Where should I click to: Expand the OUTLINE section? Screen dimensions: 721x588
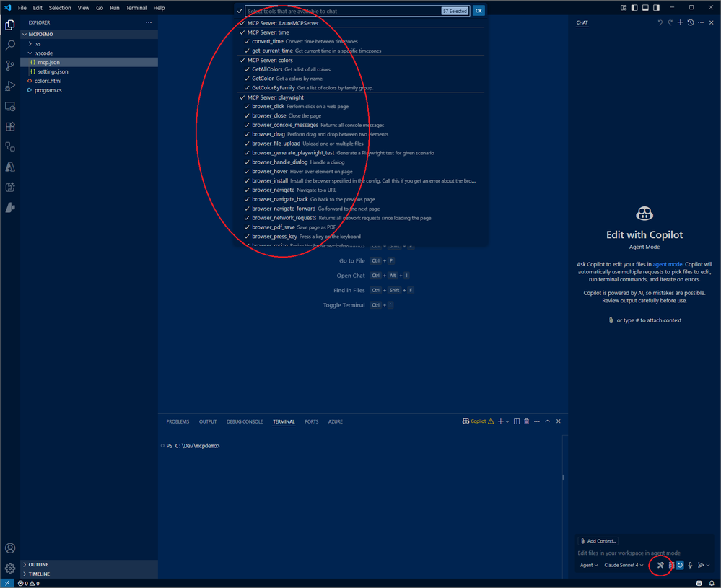click(89, 565)
